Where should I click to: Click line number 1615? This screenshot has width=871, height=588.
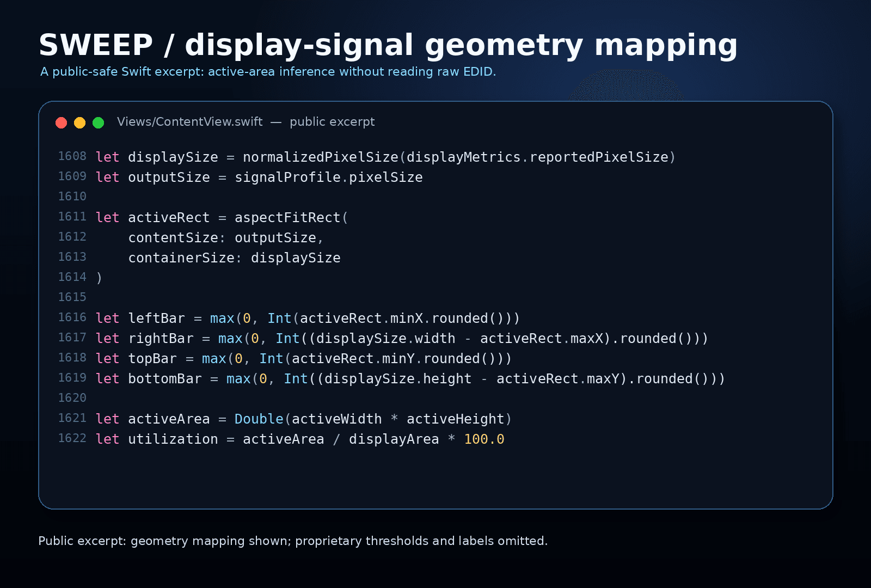(x=72, y=297)
